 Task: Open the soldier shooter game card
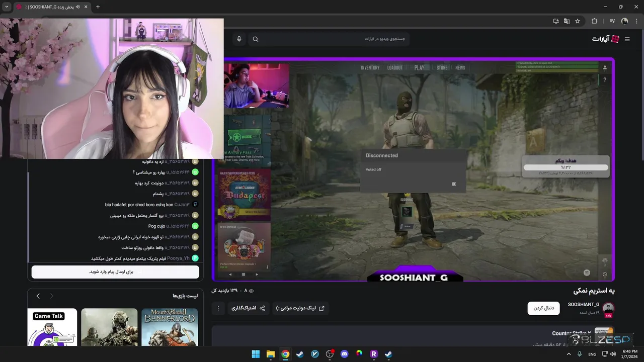click(x=109, y=327)
